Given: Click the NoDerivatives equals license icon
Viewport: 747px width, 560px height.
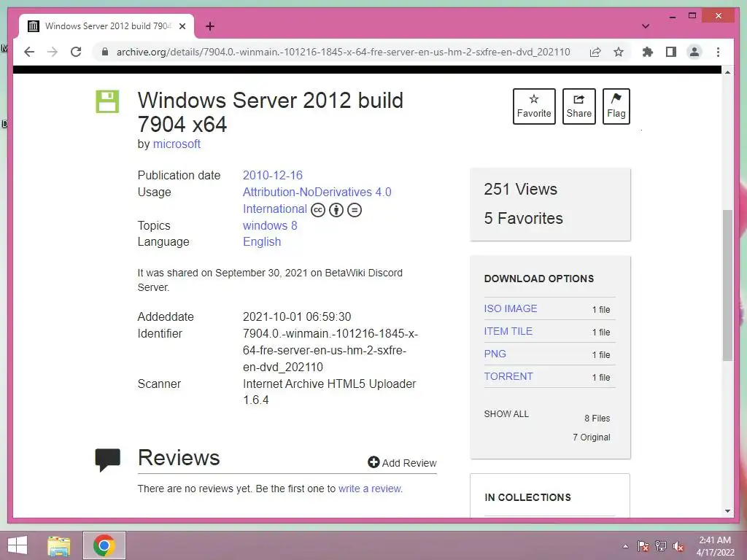Looking at the screenshot, I should (x=354, y=209).
